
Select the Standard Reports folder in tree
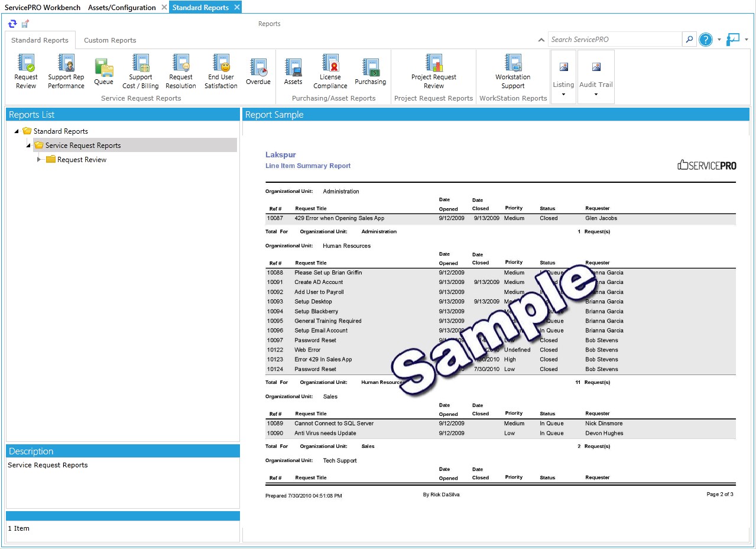coord(55,131)
